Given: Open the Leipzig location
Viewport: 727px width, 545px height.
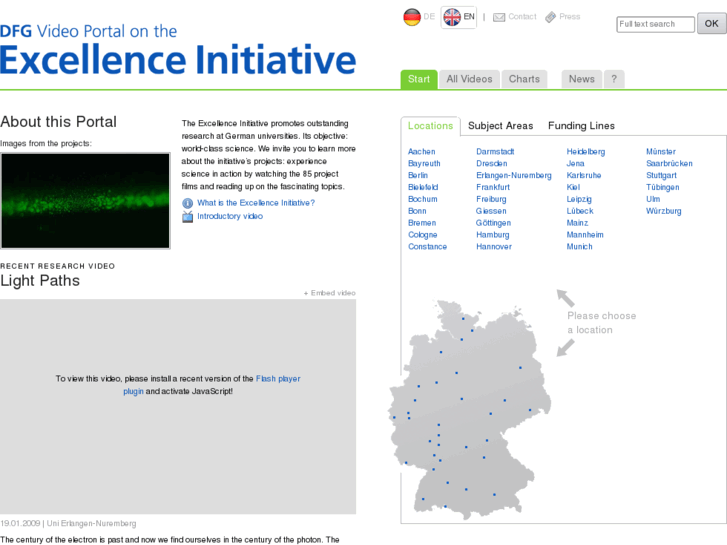Looking at the screenshot, I should point(579,199).
